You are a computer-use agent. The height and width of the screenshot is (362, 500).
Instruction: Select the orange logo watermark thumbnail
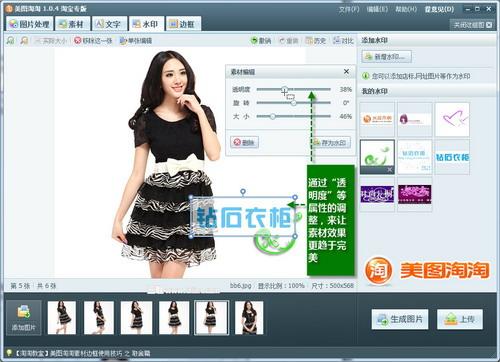click(377, 119)
